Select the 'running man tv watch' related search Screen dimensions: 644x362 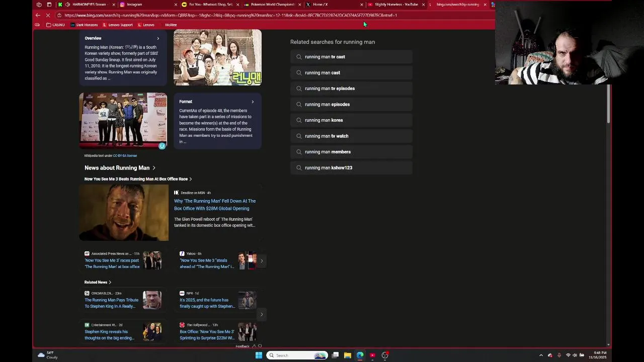coord(351,136)
